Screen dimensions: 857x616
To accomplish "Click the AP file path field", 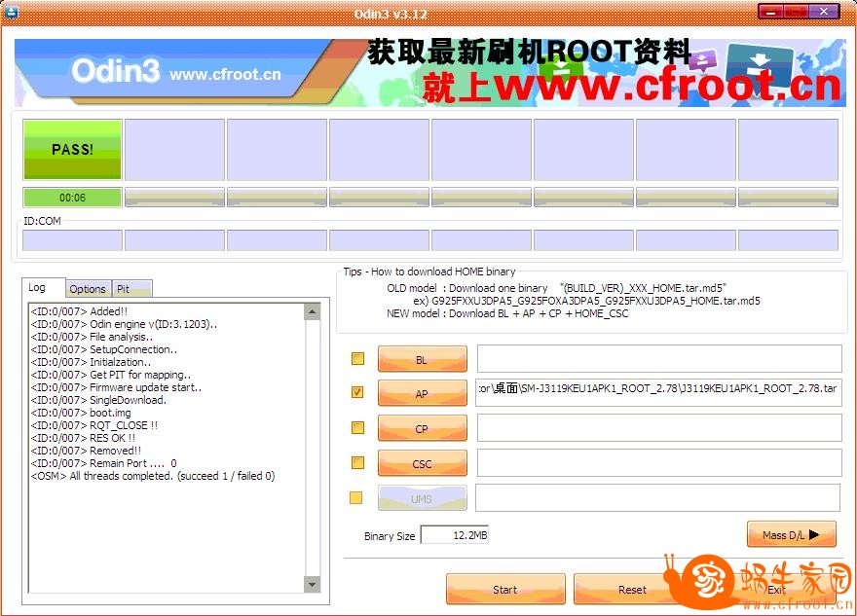I will (x=658, y=392).
